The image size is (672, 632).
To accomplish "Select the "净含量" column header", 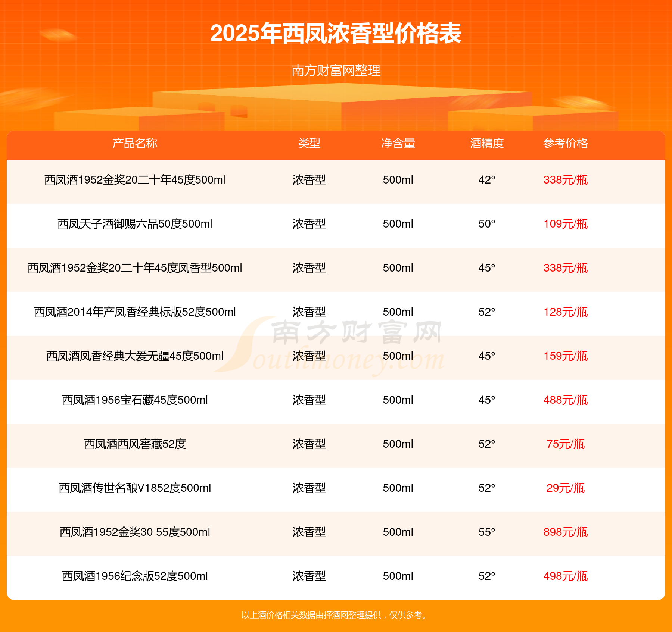I will [x=398, y=143].
